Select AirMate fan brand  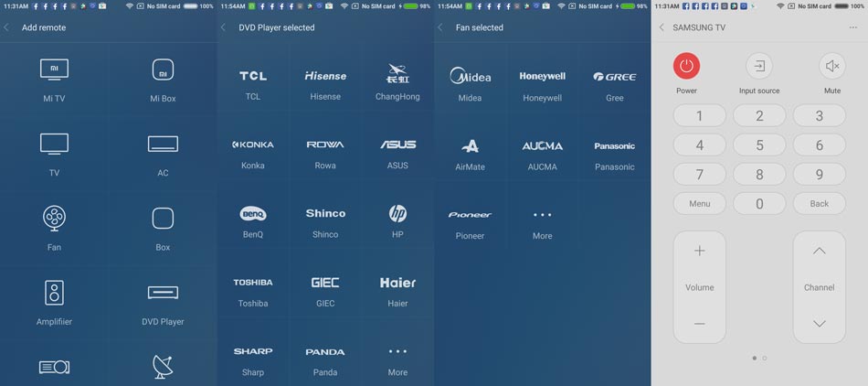pos(470,146)
